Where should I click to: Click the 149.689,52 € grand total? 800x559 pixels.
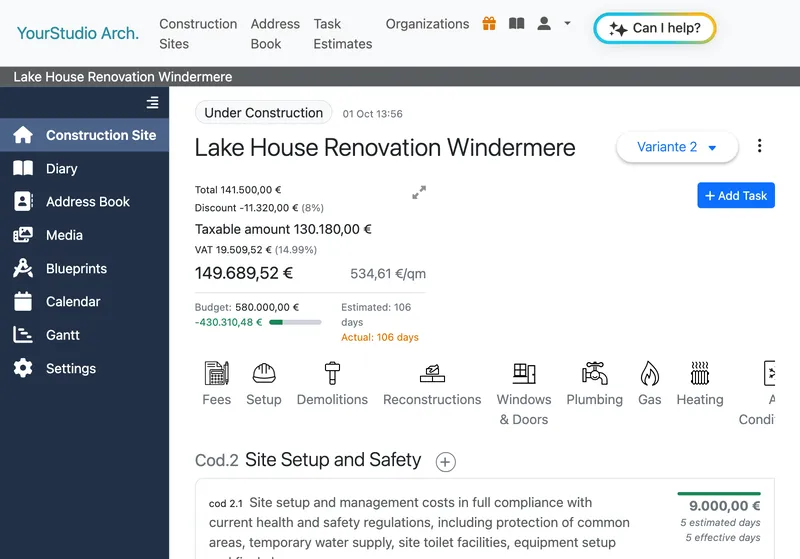(x=244, y=273)
